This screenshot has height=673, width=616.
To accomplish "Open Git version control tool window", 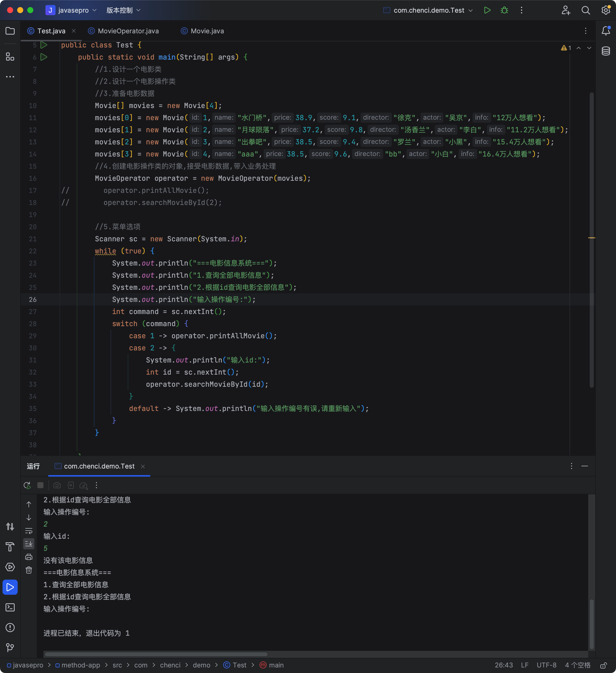I will click(10, 647).
